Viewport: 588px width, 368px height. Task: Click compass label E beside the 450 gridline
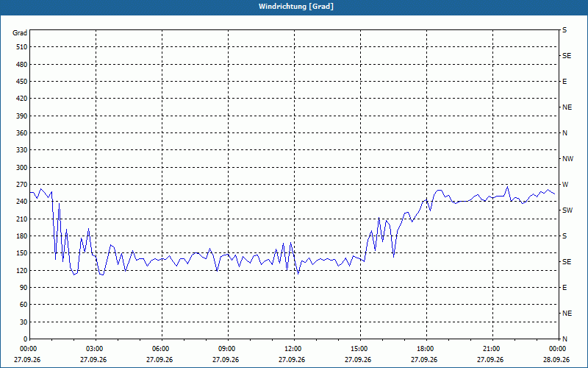[x=564, y=82]
